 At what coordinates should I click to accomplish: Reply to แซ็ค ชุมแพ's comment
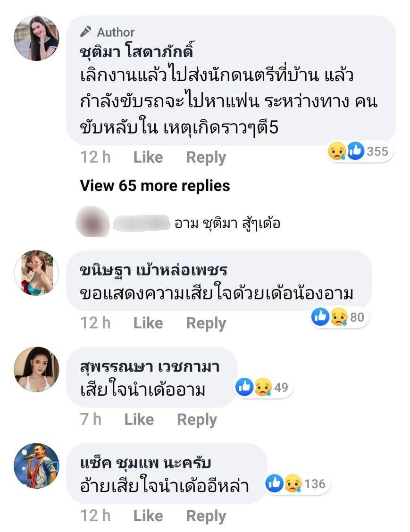point(206,516)
